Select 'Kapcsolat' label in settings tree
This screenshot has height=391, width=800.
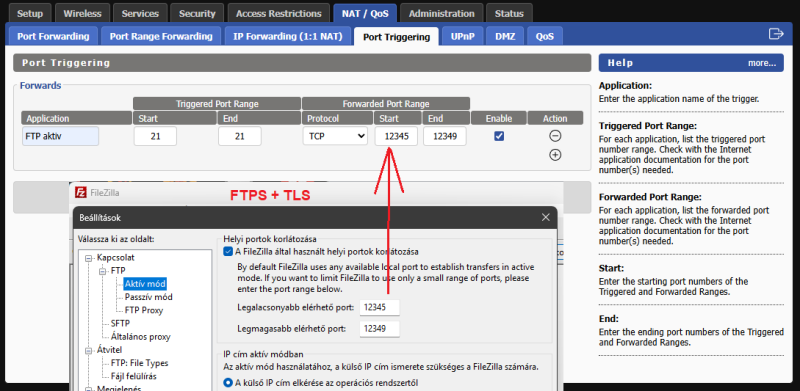(x=116, y=258)
